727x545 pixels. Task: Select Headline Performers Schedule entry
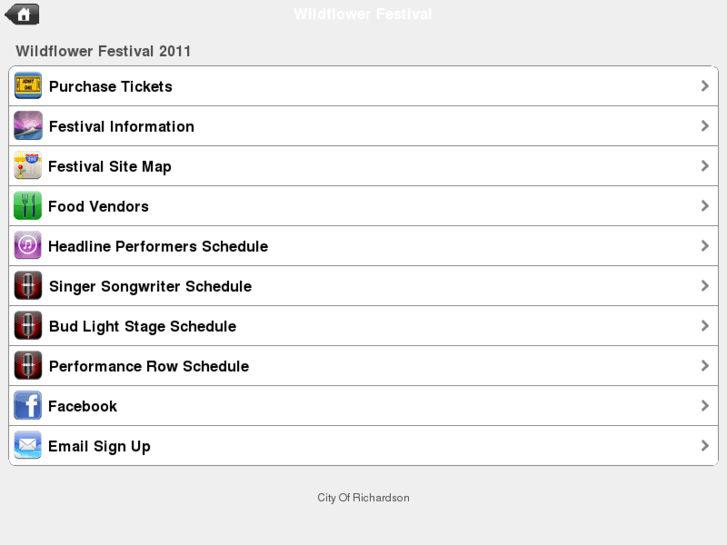[158, 247]
